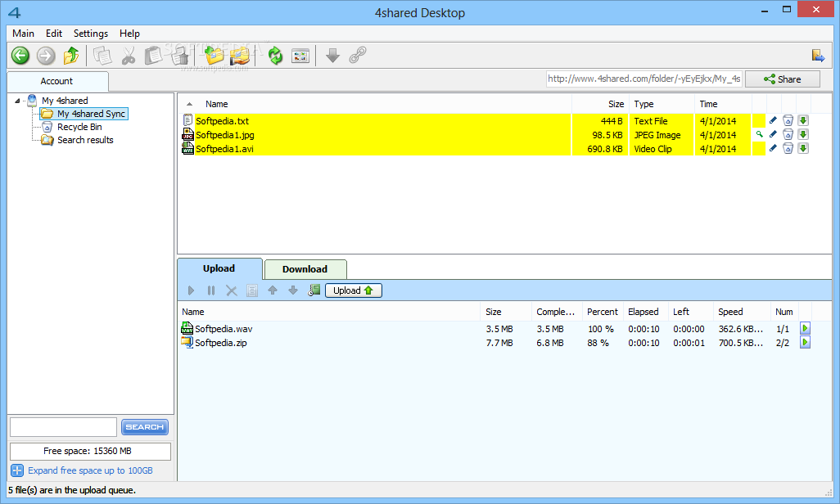This screenshot has width=840, height=504.
Task: Switch to the Download tab
Action: pyautogui.click(x=305, y=269)
